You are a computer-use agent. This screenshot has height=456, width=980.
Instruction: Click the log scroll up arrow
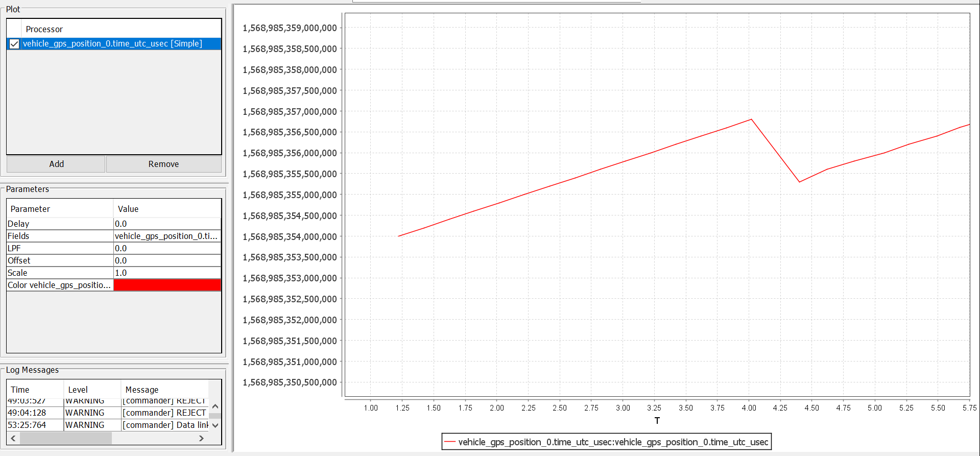pos(215,406)
